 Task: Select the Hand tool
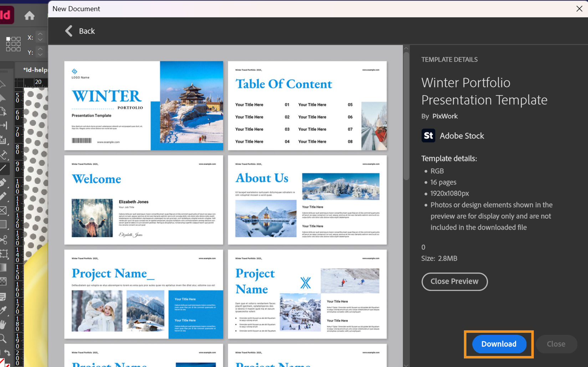(3, 325)
